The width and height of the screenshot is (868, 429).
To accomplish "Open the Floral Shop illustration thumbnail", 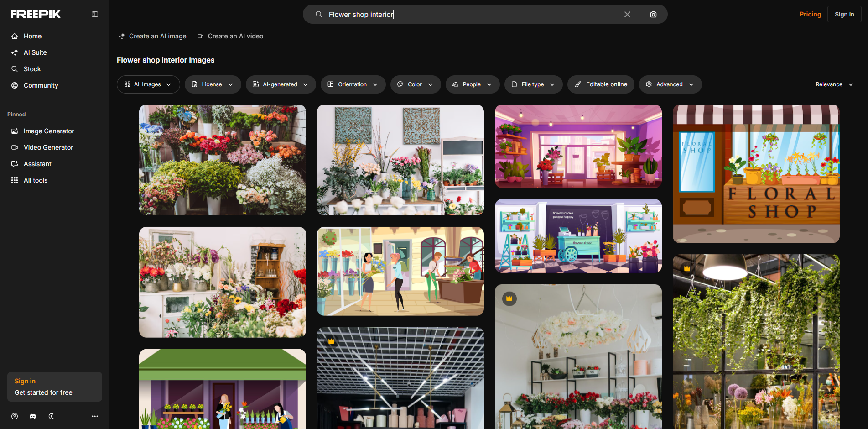I will pyautogui.click(x=756, y=173).
